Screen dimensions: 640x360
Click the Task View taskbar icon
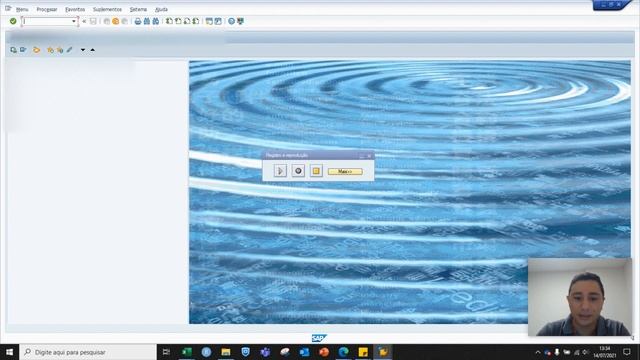(x=166, y=352)
